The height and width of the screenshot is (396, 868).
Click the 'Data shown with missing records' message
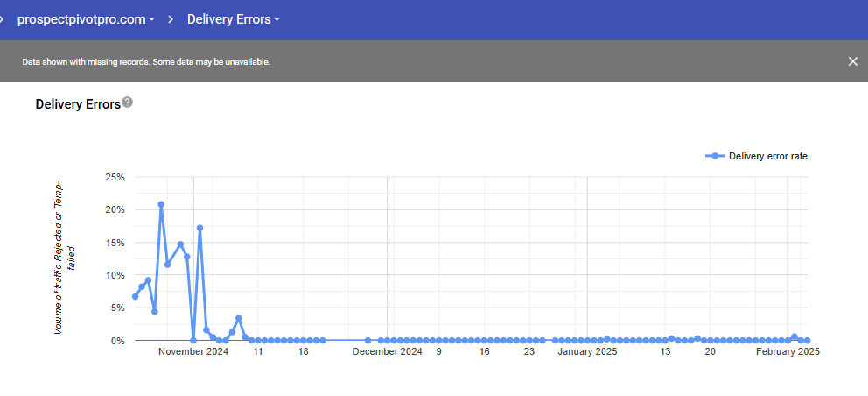coord(146,62)
